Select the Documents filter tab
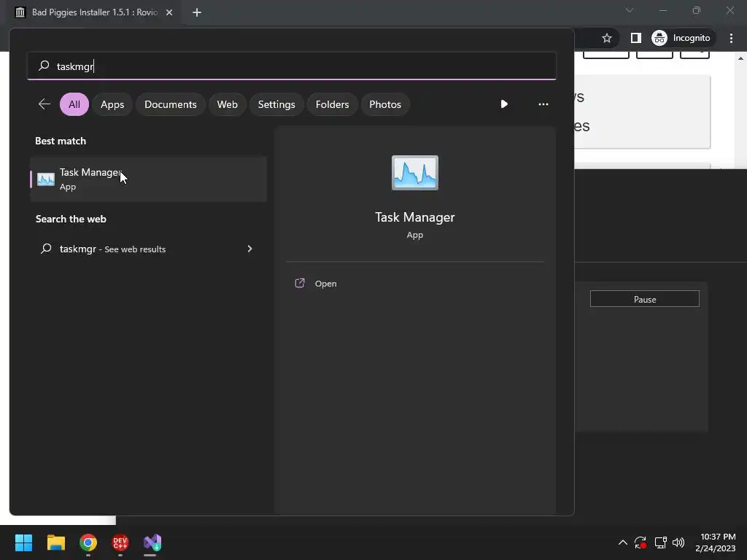The image size is (747, 560). click(171, 104)
